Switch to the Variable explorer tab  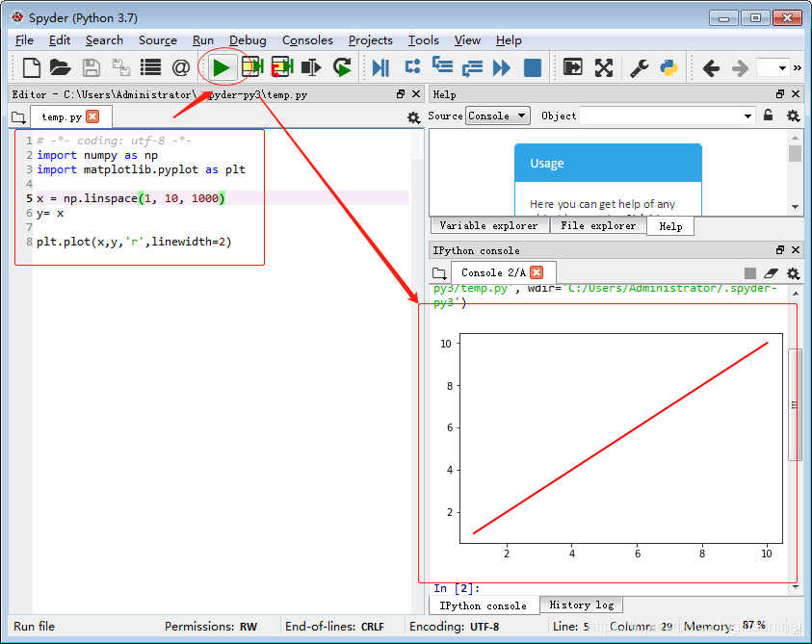(489, 225)
